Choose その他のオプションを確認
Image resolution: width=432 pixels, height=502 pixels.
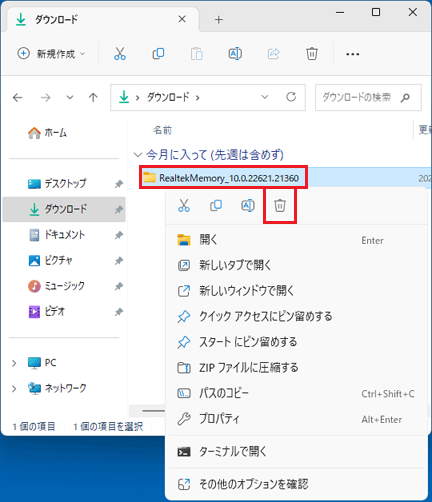296,484
